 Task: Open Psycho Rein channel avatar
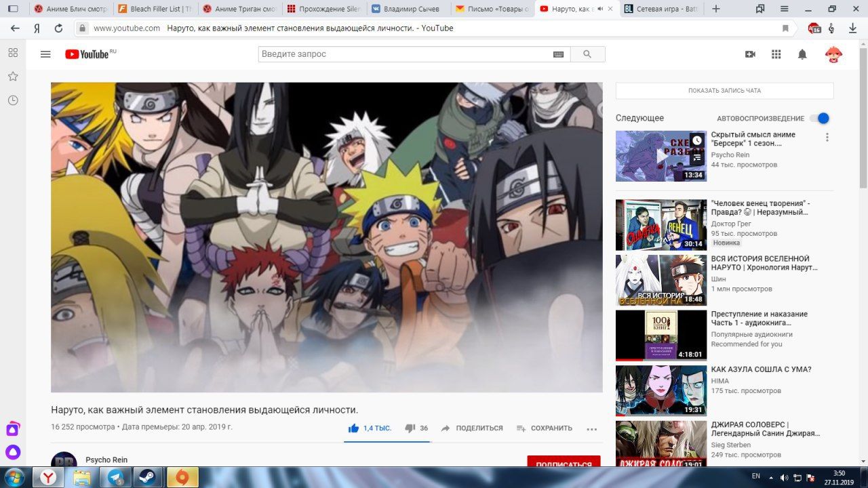click(x=64, y=460)
